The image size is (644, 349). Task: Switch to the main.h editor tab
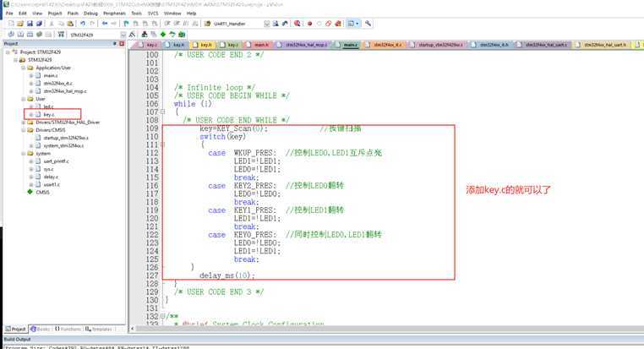(x=258, y=45)
